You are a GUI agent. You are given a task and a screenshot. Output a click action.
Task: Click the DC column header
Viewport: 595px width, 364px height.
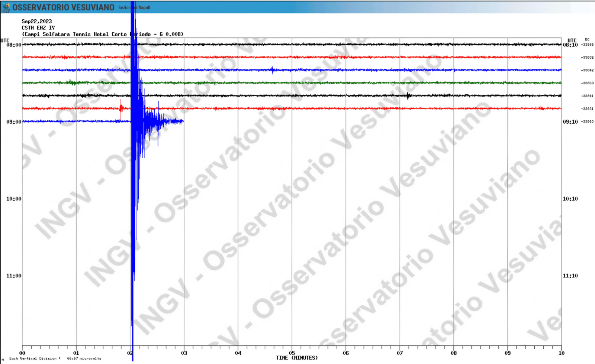(x=587, y=39)
